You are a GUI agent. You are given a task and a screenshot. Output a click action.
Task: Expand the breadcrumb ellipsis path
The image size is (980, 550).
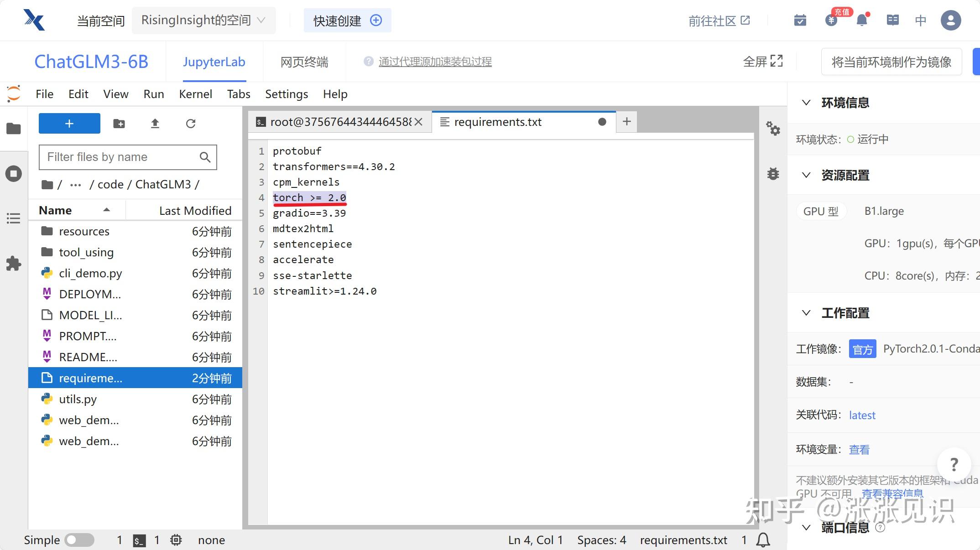(75, 185)
